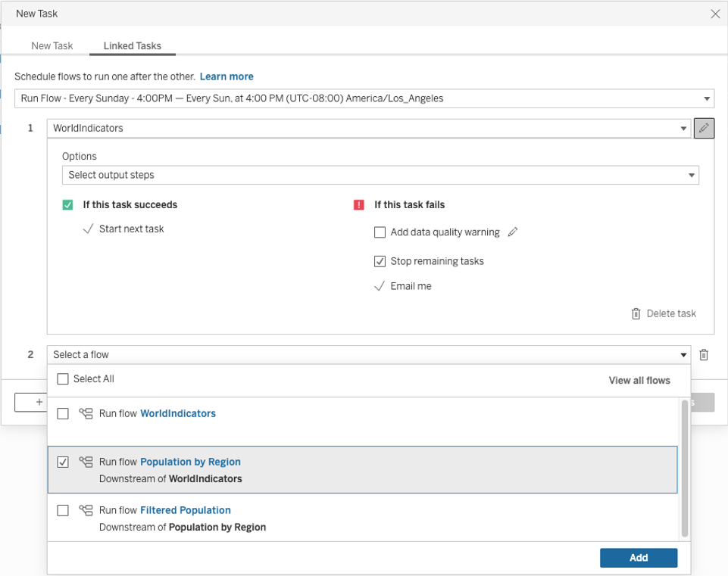
Task: Click the Delete task trash icon
Action: point(636,314)
